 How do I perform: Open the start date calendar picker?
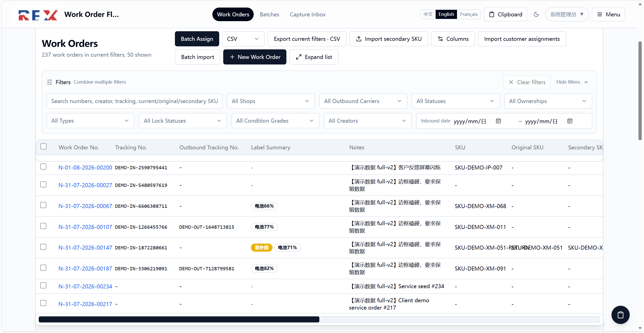tap(498, 121)
